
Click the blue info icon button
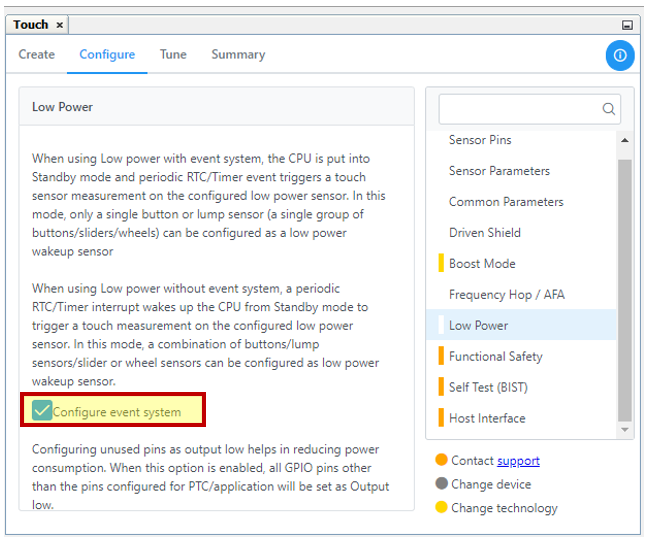point(620,56)
